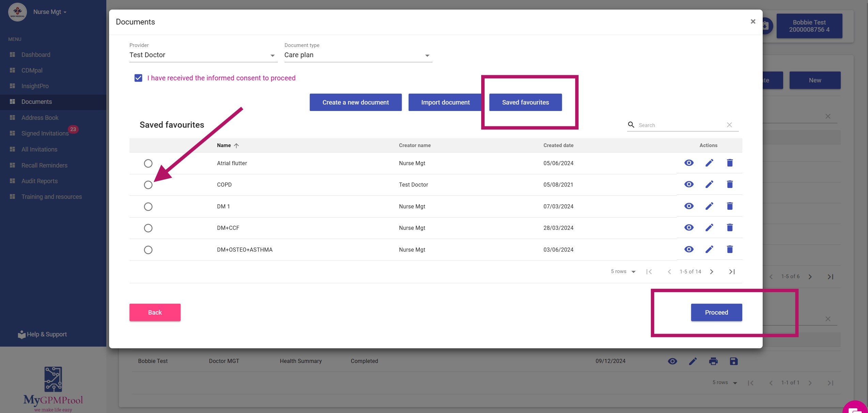View Bobbie Test Health Summary document

(672, 361)
